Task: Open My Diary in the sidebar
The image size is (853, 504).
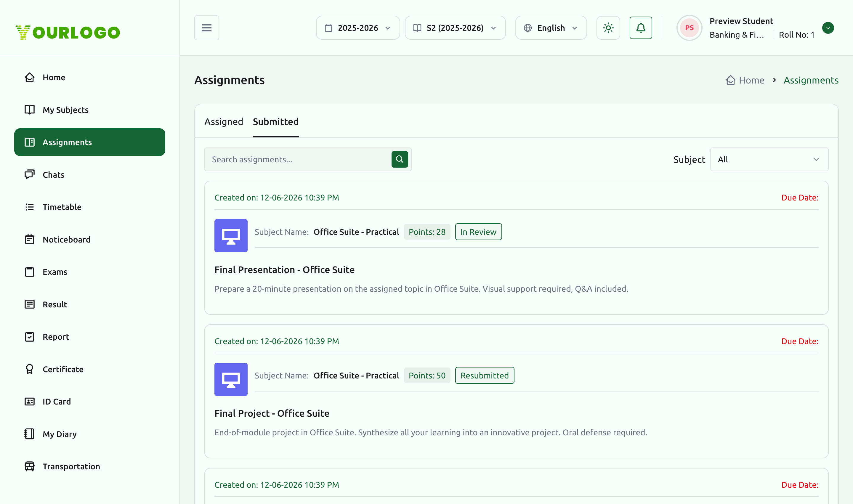Action: (90, 434)
